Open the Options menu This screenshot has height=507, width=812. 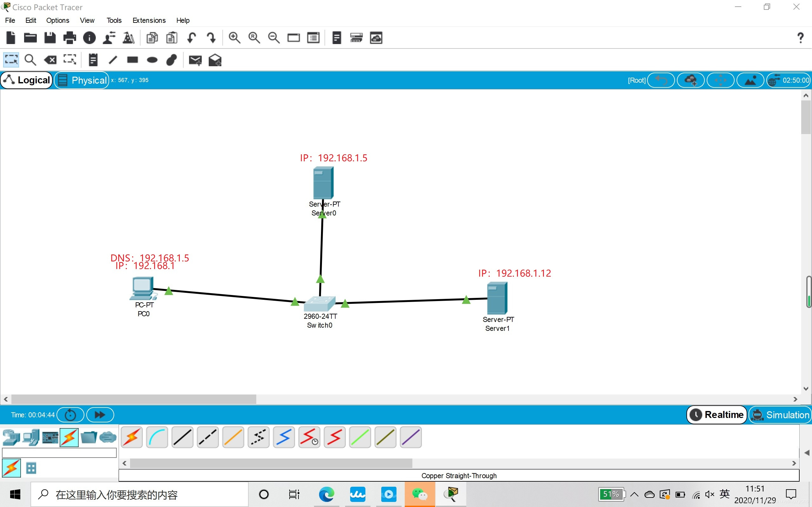point(58,21)
